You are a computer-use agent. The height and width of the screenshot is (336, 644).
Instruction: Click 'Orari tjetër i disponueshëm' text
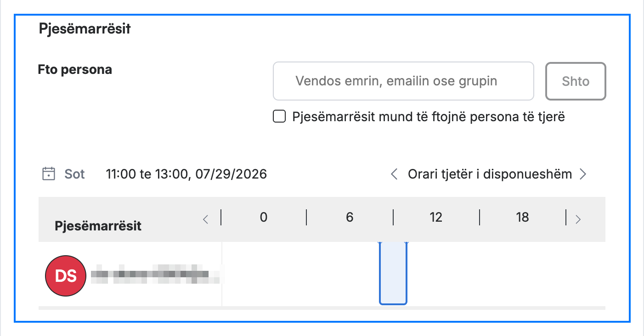pyautogui.click(x=490, y=174)
